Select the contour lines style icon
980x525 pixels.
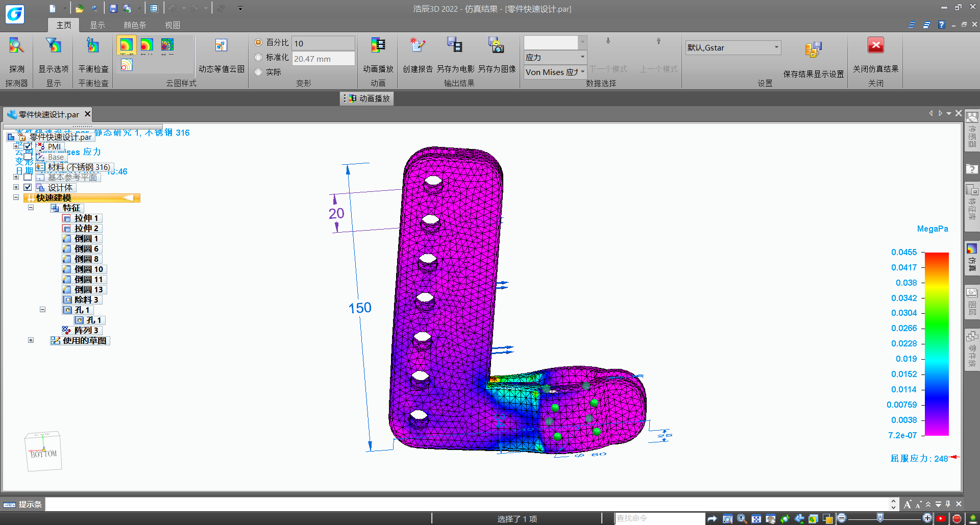pos(127,65)
